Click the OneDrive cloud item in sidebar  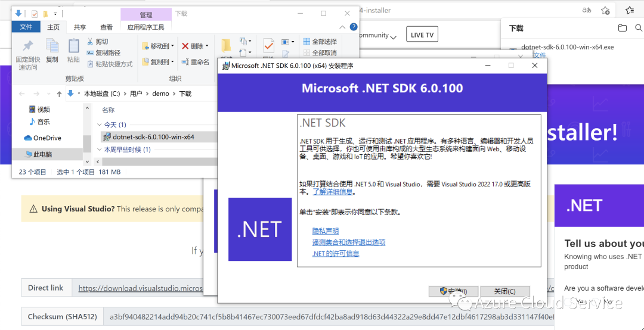pos(42,138)
